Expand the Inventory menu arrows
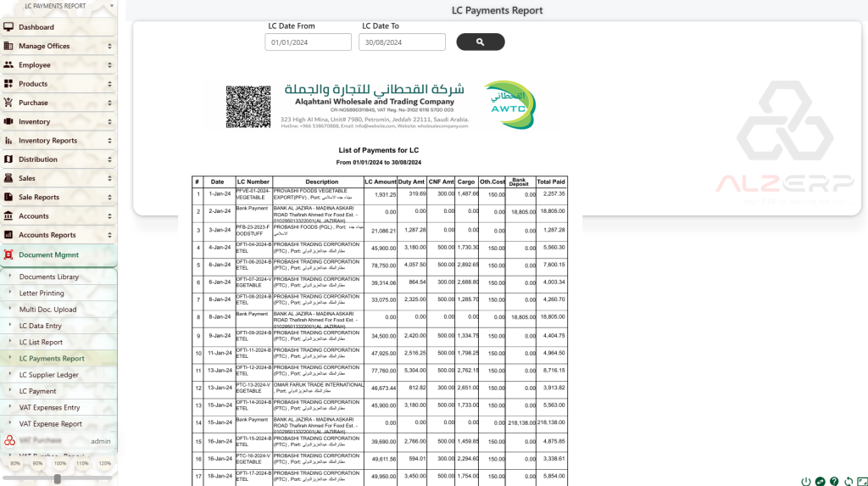The width and height of the screenshot is (868, 486). tap(109, 121)
